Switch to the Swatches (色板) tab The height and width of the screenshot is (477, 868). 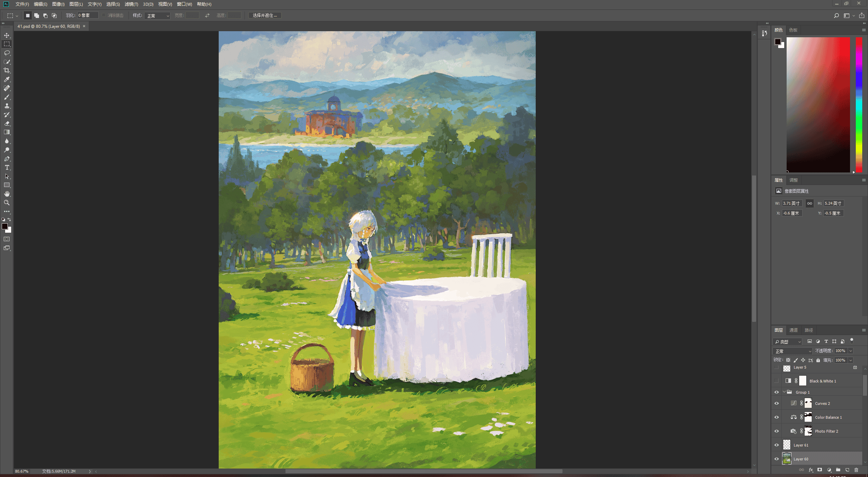pos(793,30)
